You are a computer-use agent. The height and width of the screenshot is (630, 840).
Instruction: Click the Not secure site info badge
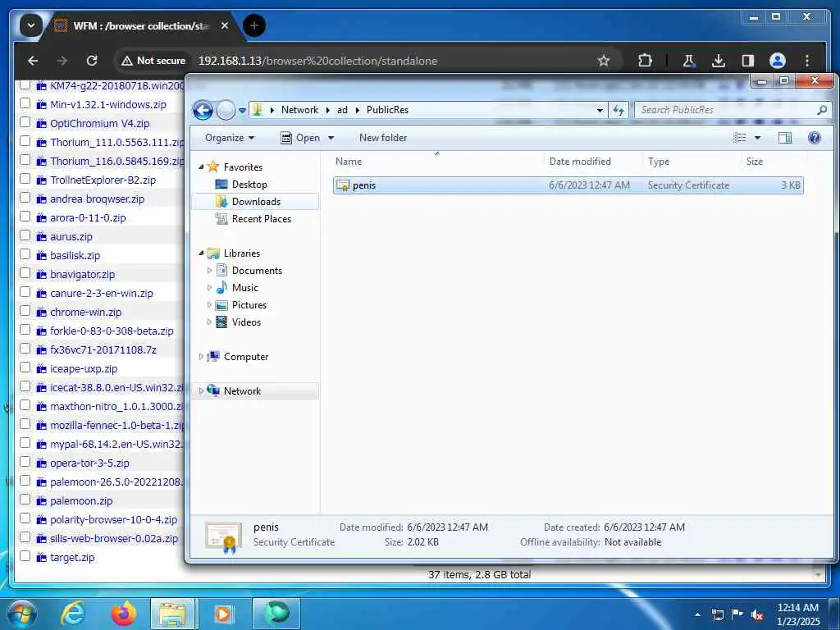click(x=153, y=61)
